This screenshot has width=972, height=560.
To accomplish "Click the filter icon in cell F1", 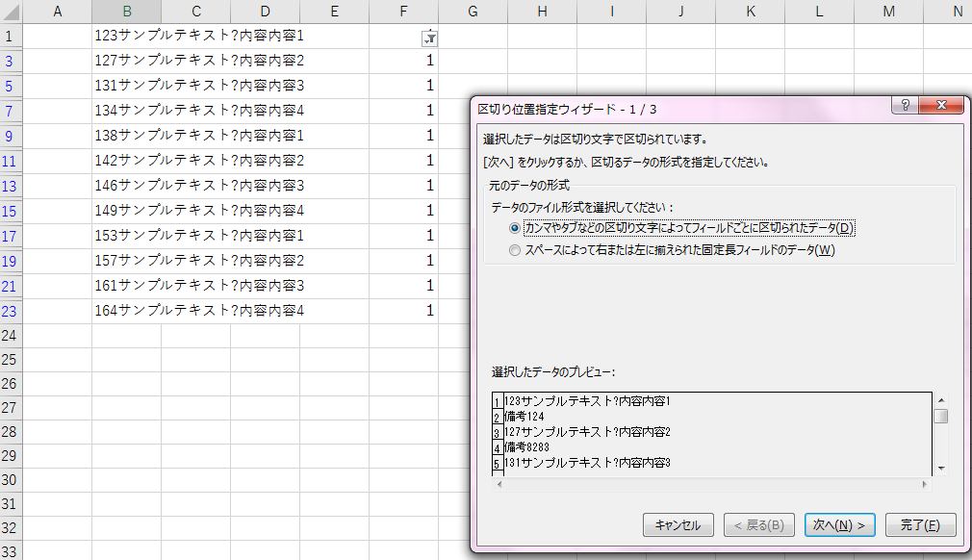I will [429, 38].
